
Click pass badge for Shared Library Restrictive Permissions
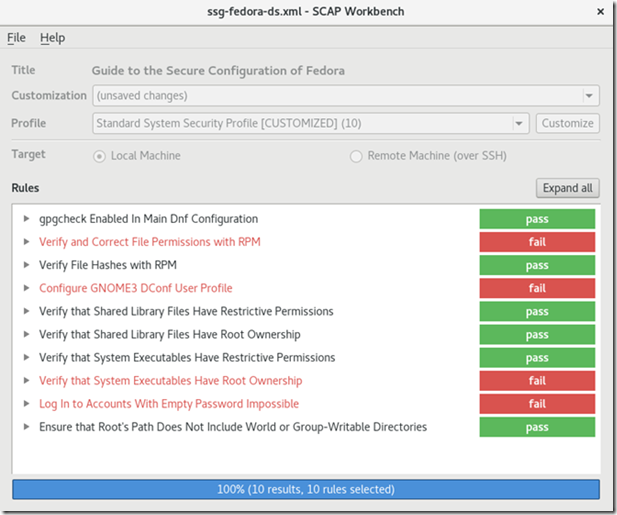tap(537, 312)
